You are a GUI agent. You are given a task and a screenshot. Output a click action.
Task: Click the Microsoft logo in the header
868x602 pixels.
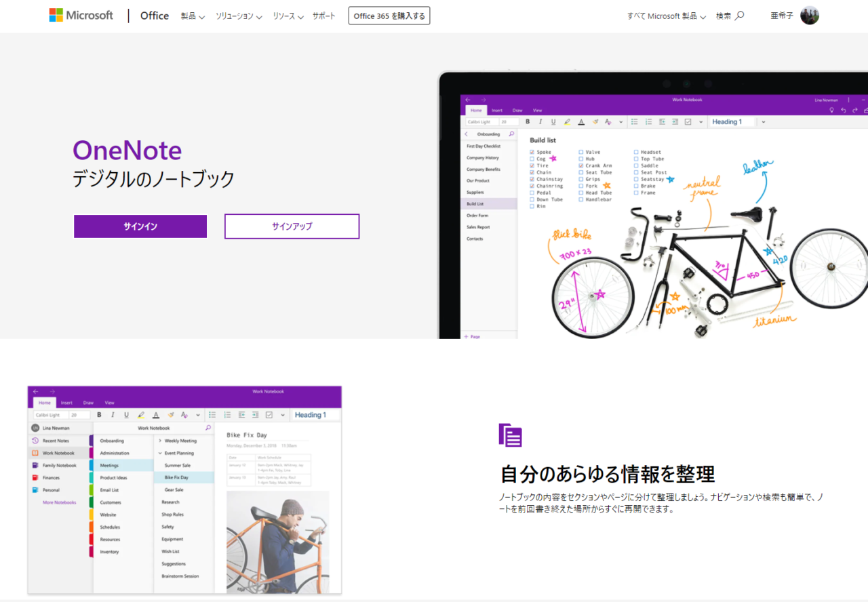81,15
